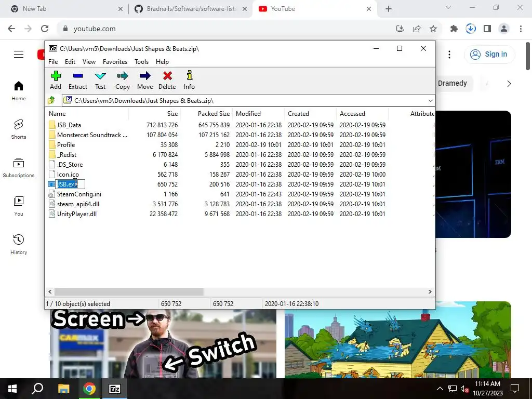
Task: Select the Monstercat Soundtrack folder row
Action: pos(240,135)
